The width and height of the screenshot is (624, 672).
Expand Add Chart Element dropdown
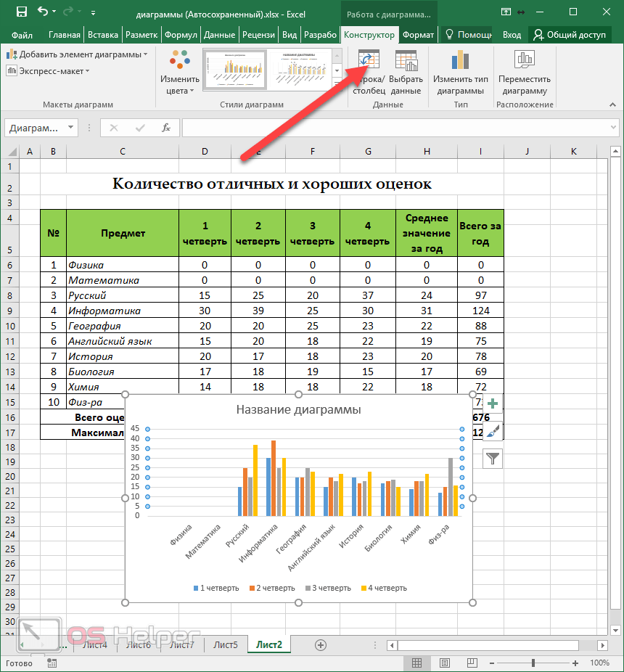(76, 54)
